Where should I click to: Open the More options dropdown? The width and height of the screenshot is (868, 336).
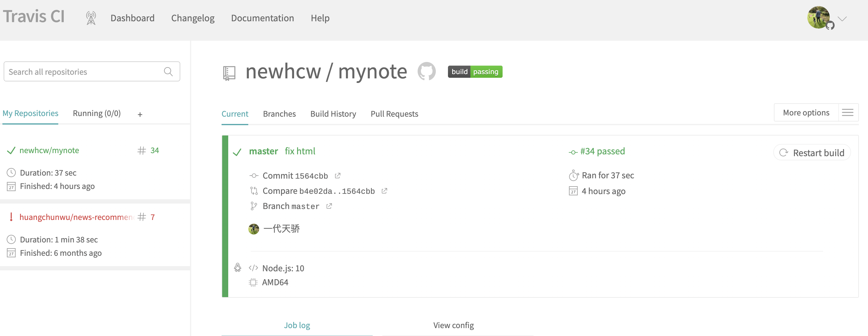(x=806, y=113)
